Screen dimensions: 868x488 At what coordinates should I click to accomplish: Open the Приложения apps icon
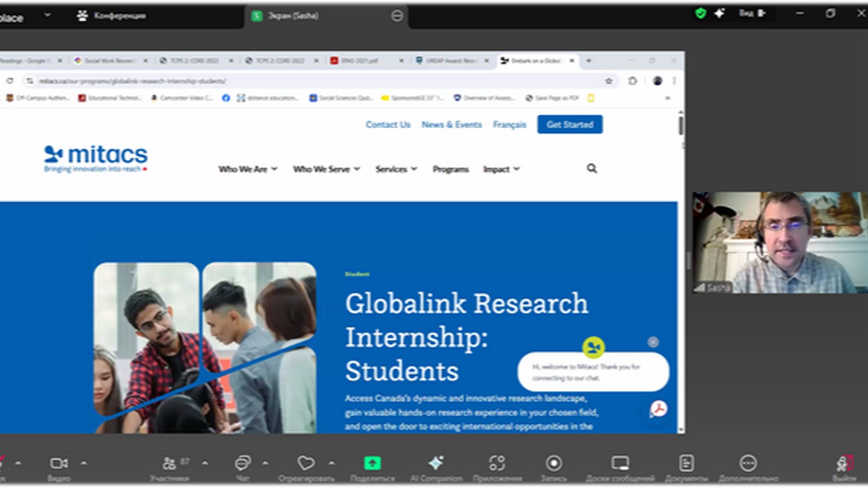coord(497,463)
